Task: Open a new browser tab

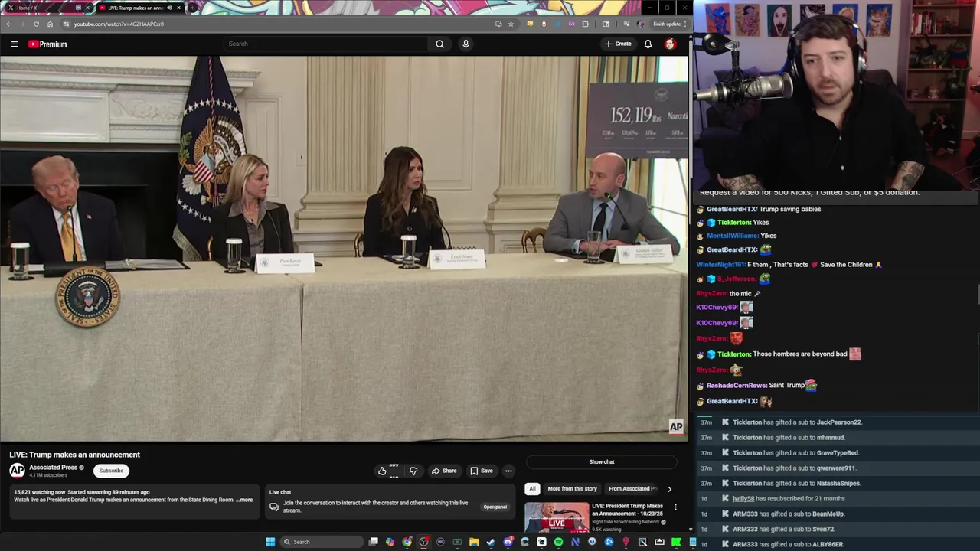Action: coord(192,8)
